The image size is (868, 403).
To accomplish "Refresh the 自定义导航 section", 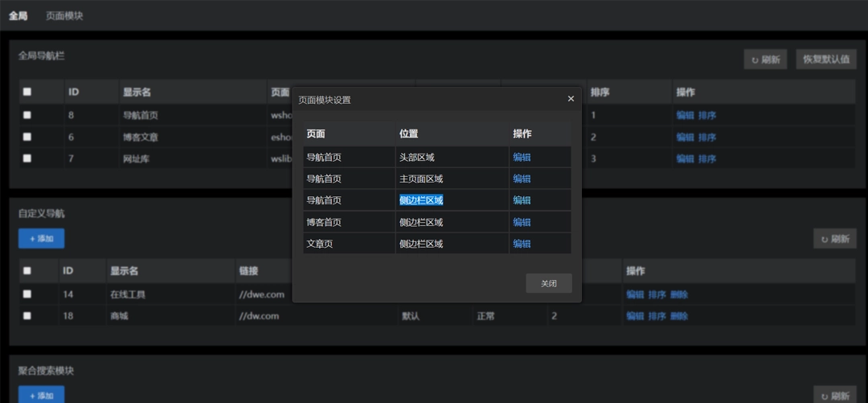I will click(x=834, y=239).
